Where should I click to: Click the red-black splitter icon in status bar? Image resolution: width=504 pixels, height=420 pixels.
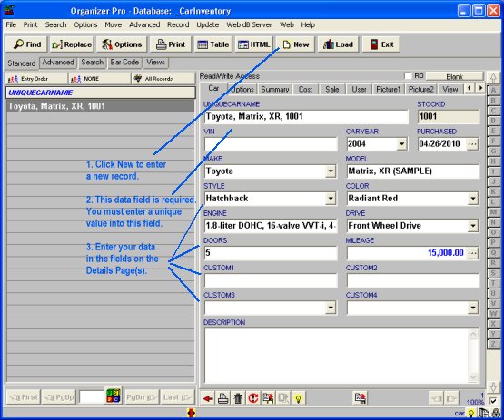click(x=192, y=413)
